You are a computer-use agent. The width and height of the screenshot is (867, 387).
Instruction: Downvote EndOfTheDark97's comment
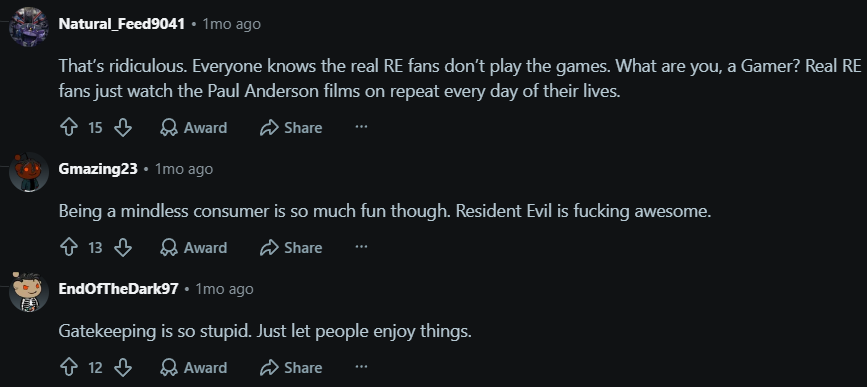click(x=123, y=367)
